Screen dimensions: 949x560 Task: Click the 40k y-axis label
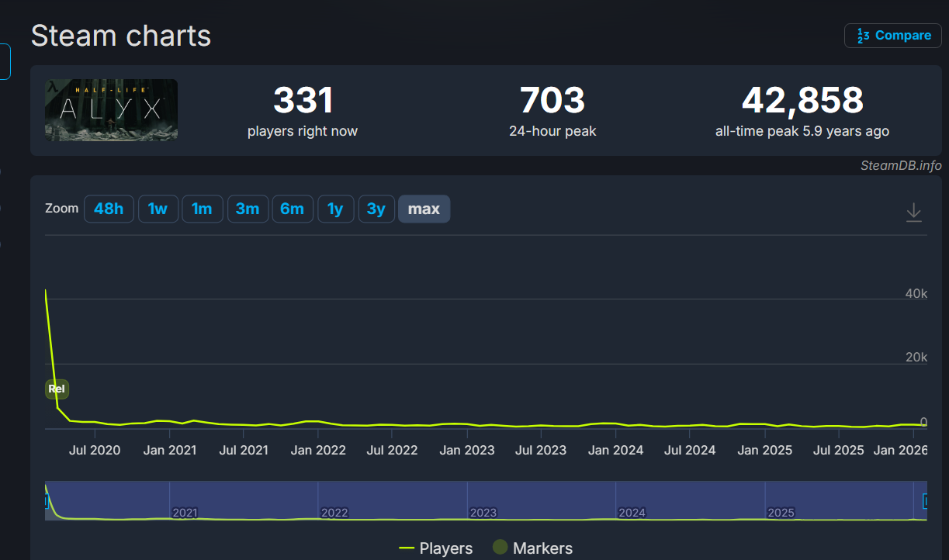click(x=916, y=293)
